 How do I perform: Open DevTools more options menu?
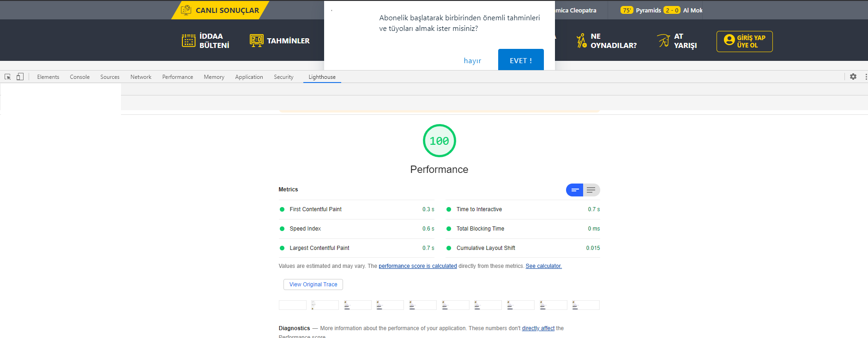click(866, 77)
